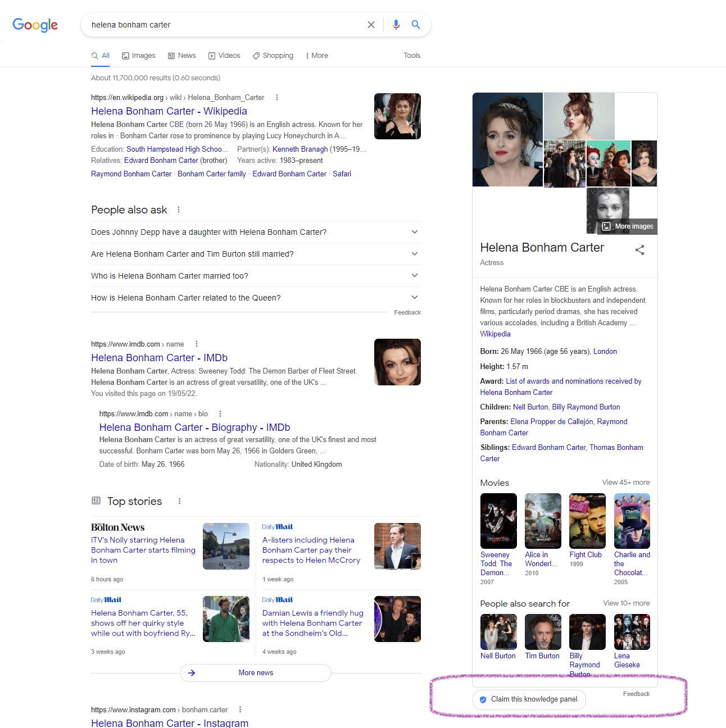Expand 'Does Johnny Depp have a daughter' question
The height and width of the screenshot is (728, 726).
click(x=256, y=232)
